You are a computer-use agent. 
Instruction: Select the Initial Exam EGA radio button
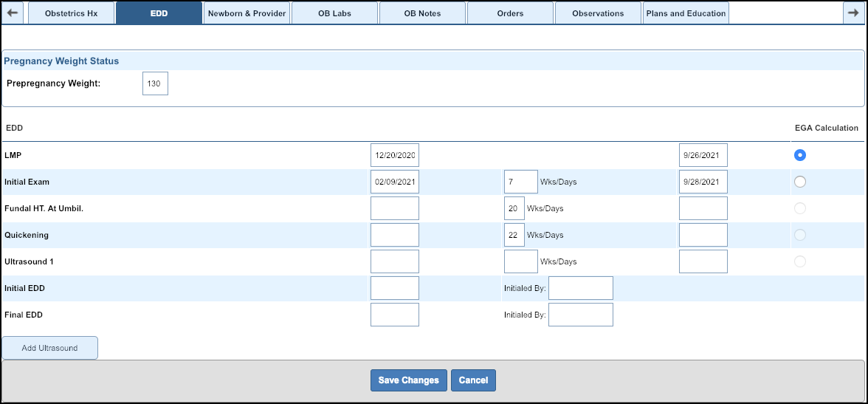[x=800, y=182]
